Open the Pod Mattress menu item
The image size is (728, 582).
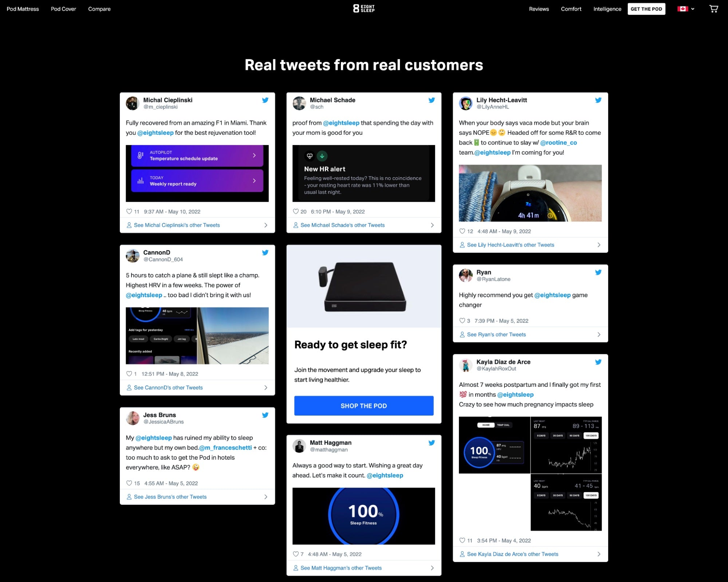[23, 9]
